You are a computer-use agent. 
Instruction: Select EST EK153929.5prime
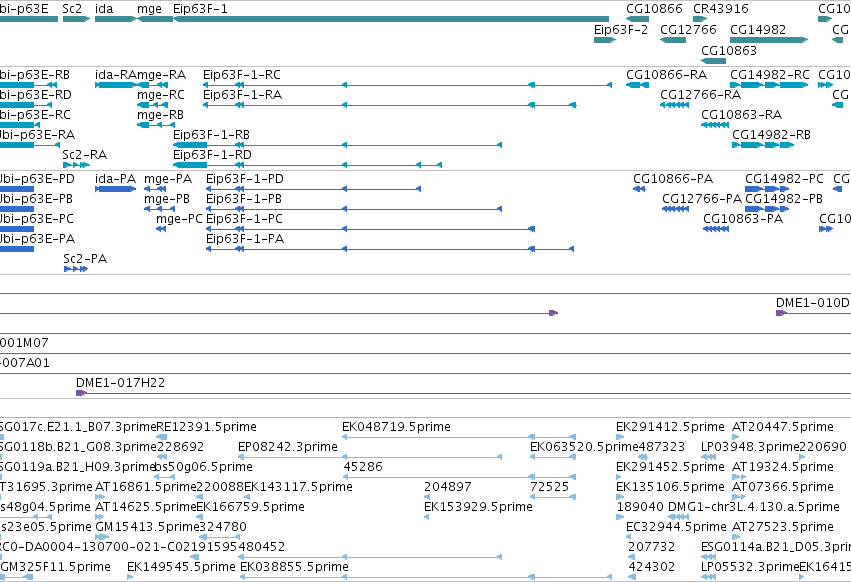click(x=478, y=507)
